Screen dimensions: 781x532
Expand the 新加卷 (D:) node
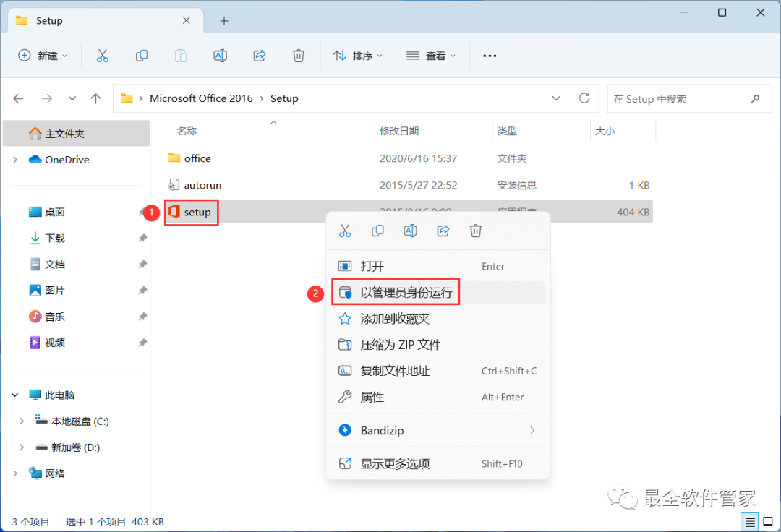22,447
